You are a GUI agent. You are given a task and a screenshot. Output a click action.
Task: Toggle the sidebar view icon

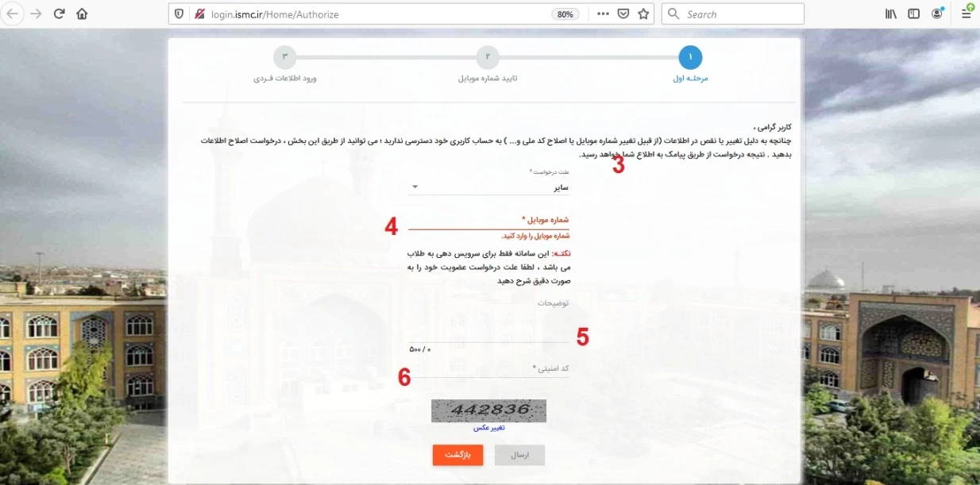coord(914,13)
